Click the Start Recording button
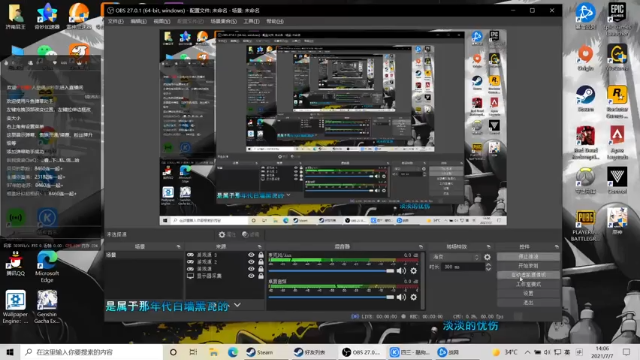The height and width of the screenshot is (360, 640). pyautogui.click(x=528, y=266)
